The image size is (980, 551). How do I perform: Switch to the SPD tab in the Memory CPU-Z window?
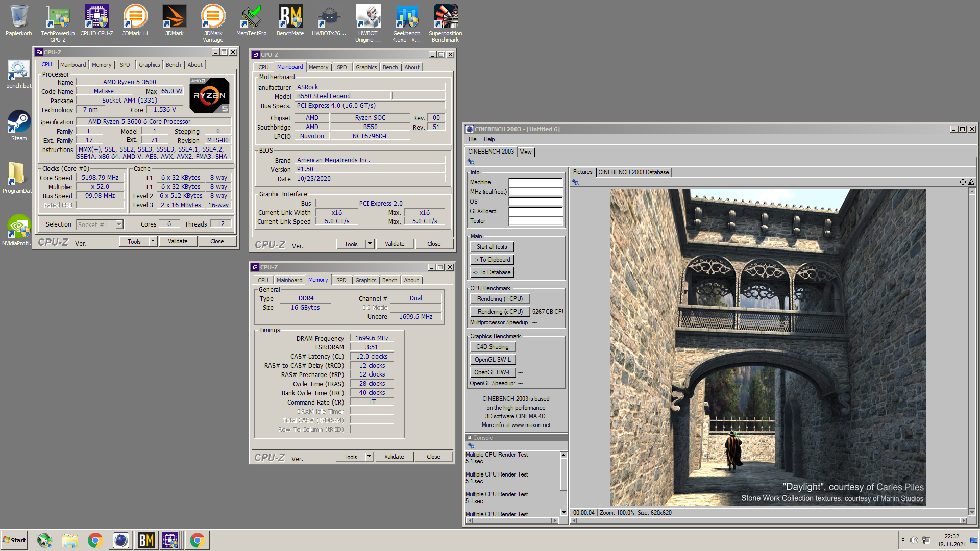341,280
